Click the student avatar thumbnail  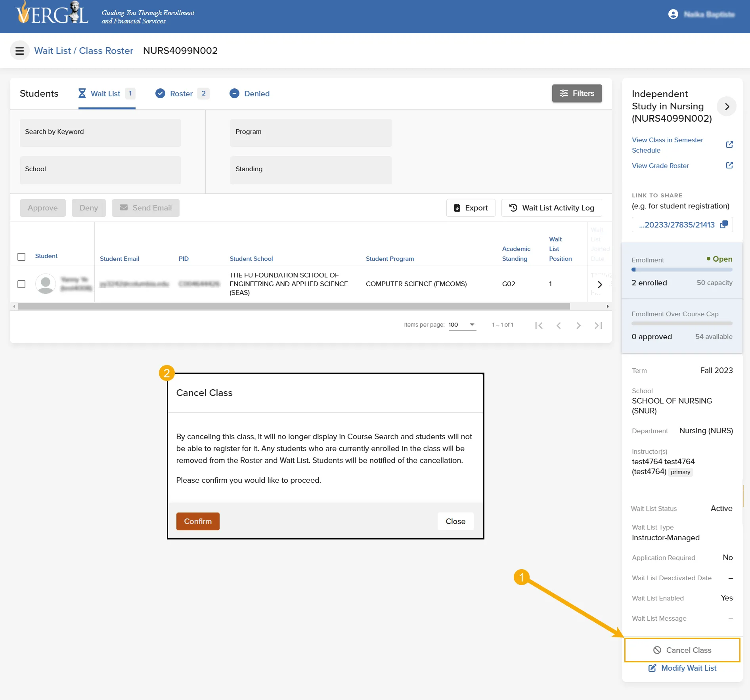tap(46, 284)
